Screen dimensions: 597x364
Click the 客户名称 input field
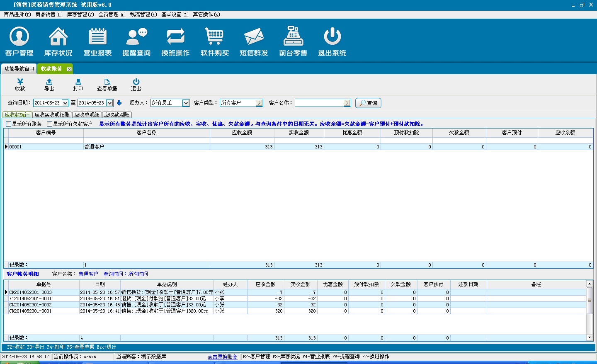[x=319, y=103]
